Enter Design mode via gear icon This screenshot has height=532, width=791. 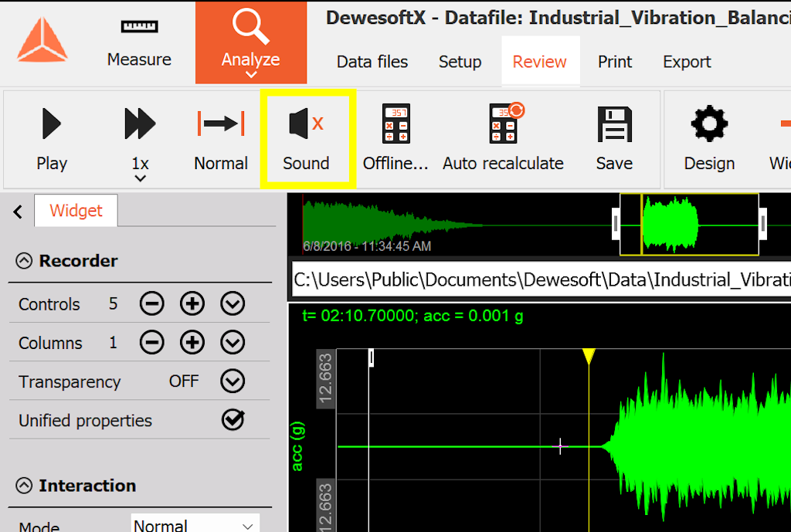click(x=709, y=139)
